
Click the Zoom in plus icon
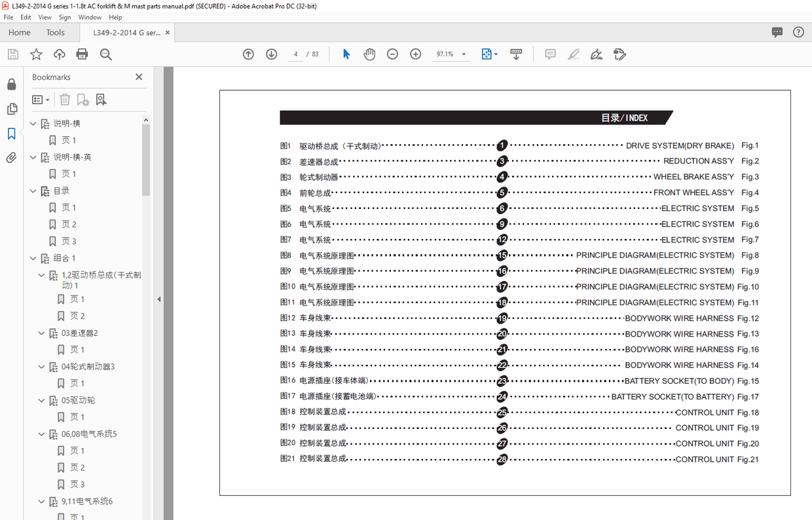click(415, 54)
